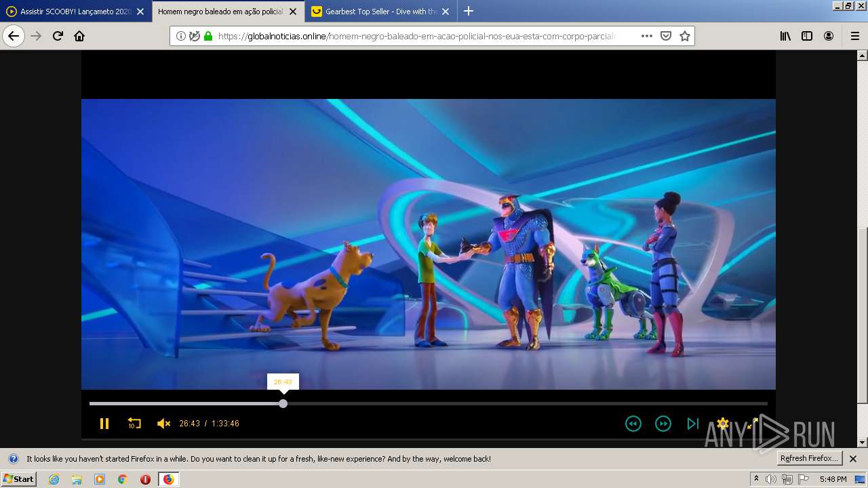The image size is (868, 488).
Task: Open the Windows Start menu
Action: [x=19, y=479]
